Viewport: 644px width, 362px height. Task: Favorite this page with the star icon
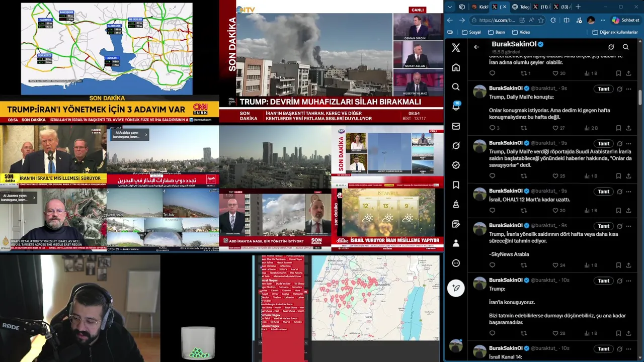pyautogui.click(x=541, y=20)
